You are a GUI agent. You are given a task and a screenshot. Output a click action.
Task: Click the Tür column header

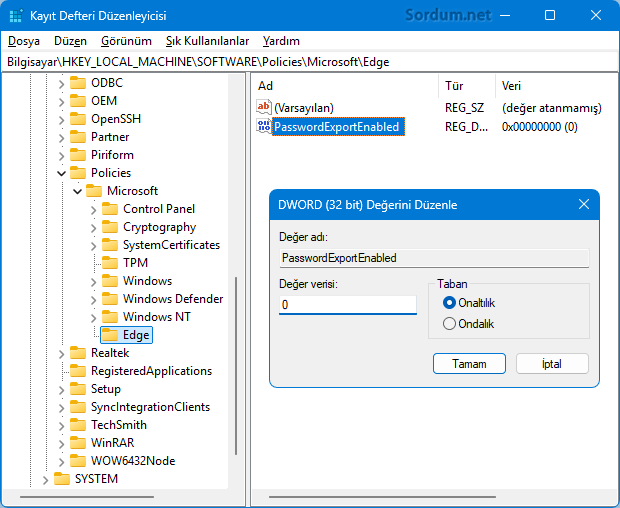pos(467,86)
